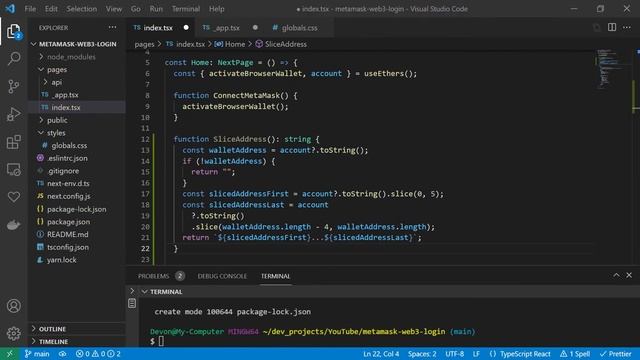Screen dimensions: 640x360
Task: Open Explorer more actions ellipsis
Action: click(x=112, y=27)
